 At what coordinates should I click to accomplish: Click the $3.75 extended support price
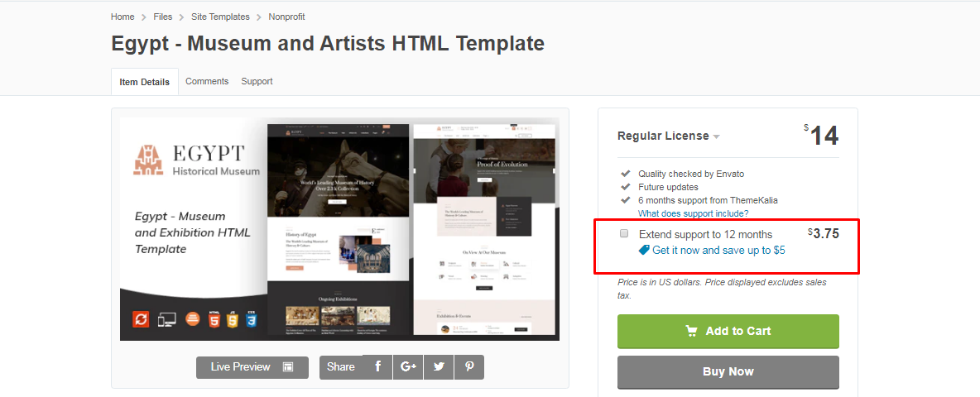(823, 234)
